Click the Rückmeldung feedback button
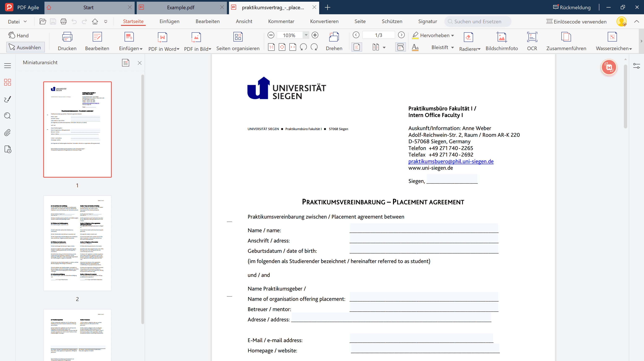The height and width of the screenshot is (361, 644). coord(572,7)
